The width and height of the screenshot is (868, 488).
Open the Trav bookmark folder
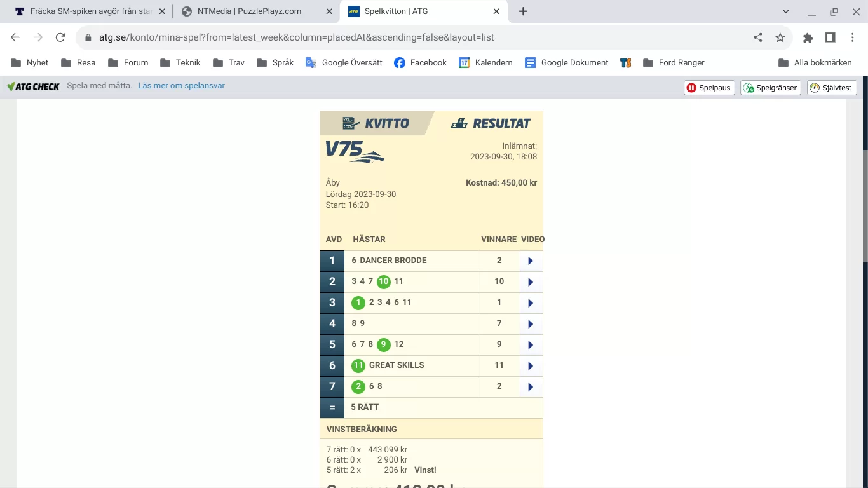[229, 63]
